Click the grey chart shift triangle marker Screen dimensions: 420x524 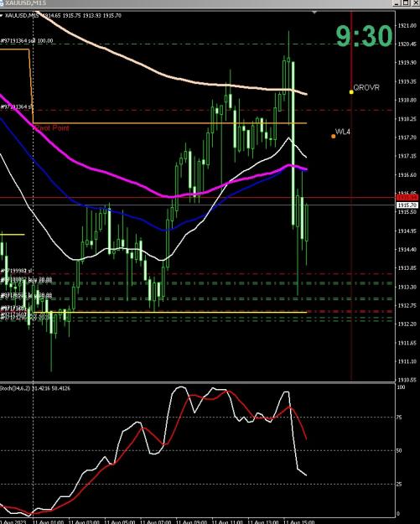point(314,13)
